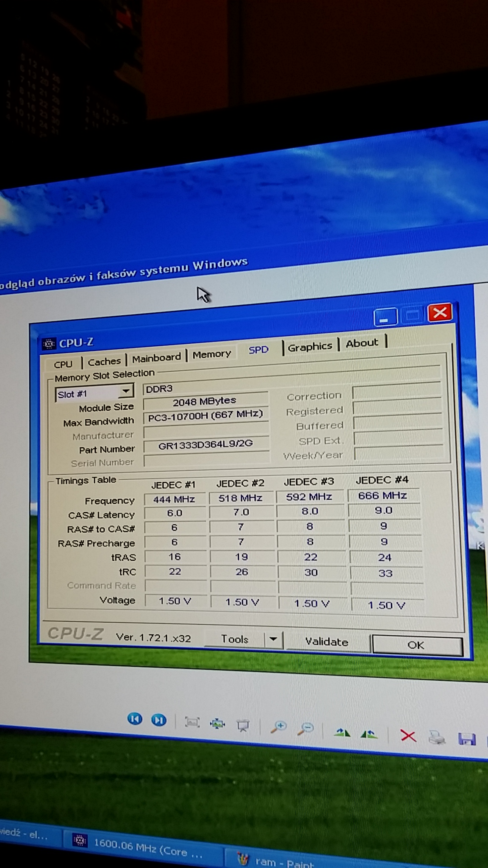Screen dimensions: 488x868
Task: Click the Tools button
Action: point(235,639)
